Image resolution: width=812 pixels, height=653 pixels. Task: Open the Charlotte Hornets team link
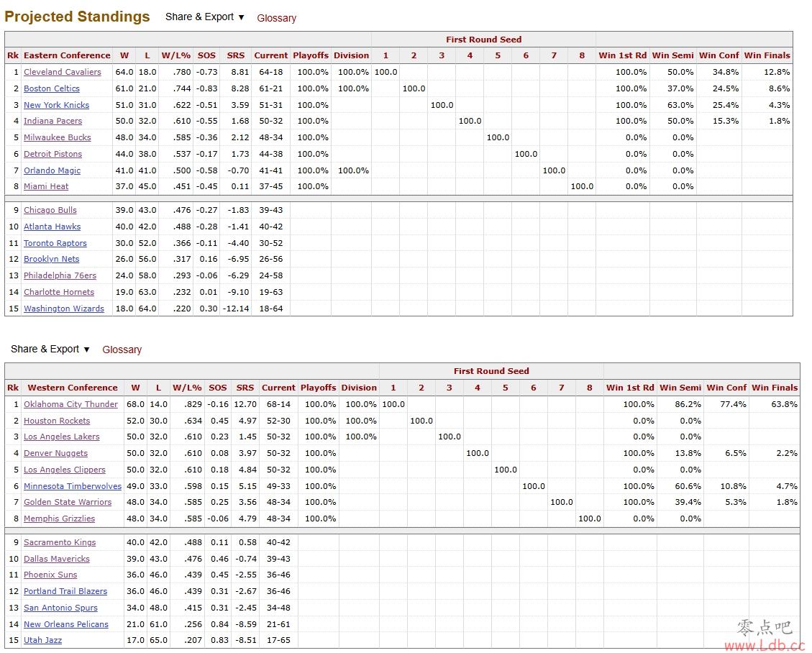59,292
